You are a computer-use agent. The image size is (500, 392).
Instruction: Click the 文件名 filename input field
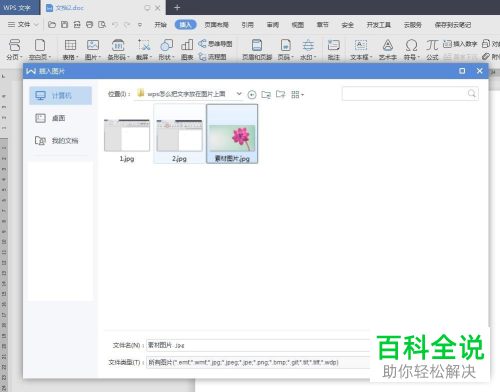tap(258, 345)
